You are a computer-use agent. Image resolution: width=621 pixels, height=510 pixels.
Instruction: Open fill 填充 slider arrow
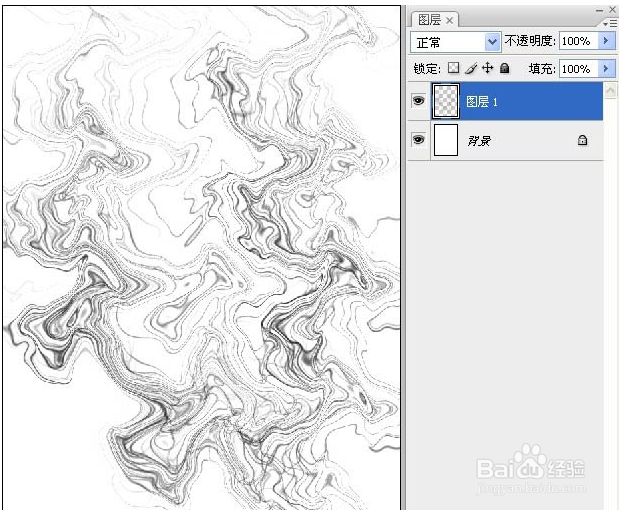pyautogui.click(x=606, y=69)
